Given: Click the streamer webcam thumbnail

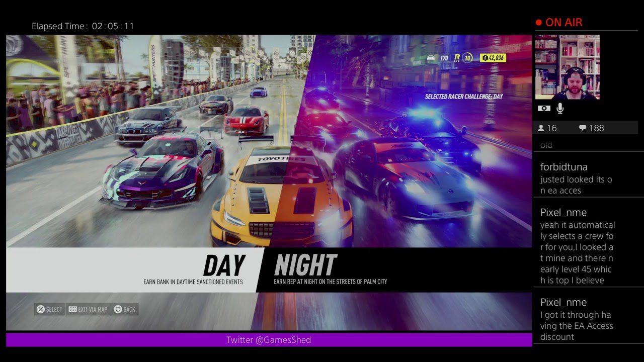Looking at the screenshot, I should [568, 67].
